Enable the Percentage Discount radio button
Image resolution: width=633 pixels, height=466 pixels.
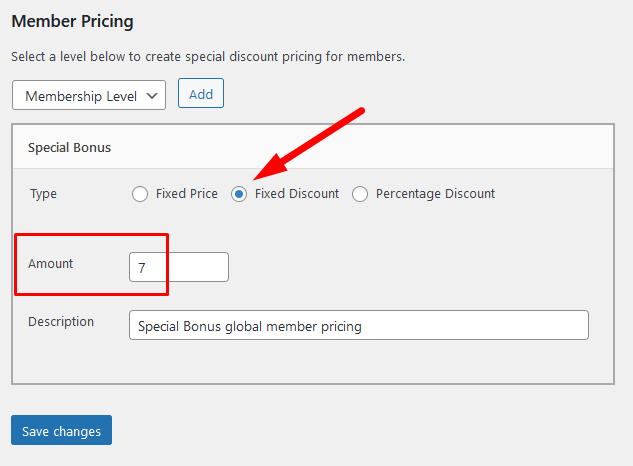(x=360, y=194)
